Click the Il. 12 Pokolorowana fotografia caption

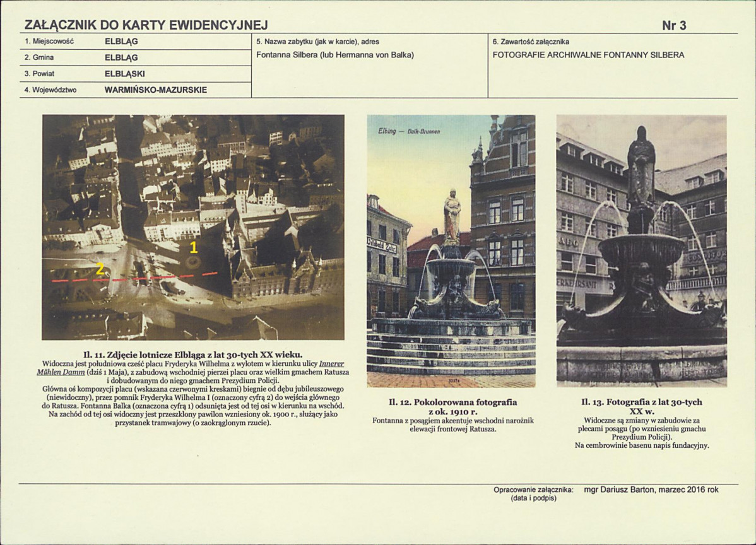click(x=452, y=407)
